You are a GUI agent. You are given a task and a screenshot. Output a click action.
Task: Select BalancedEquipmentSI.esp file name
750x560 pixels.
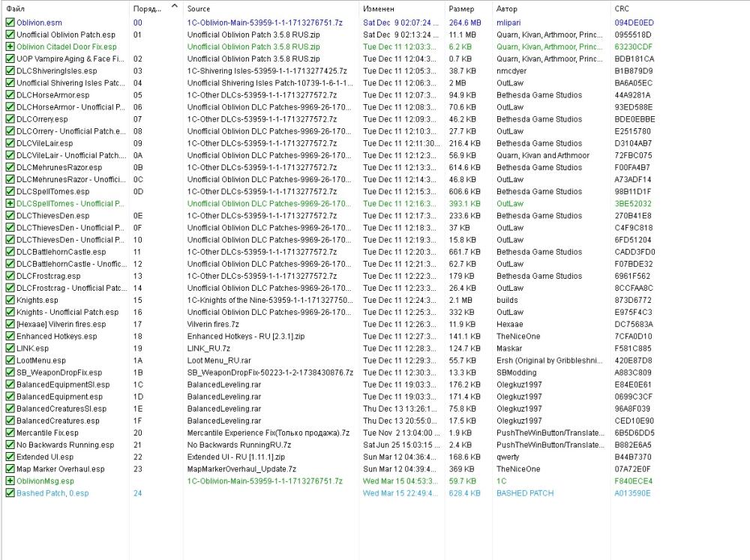pyautogui.click(x=63, y=385)
